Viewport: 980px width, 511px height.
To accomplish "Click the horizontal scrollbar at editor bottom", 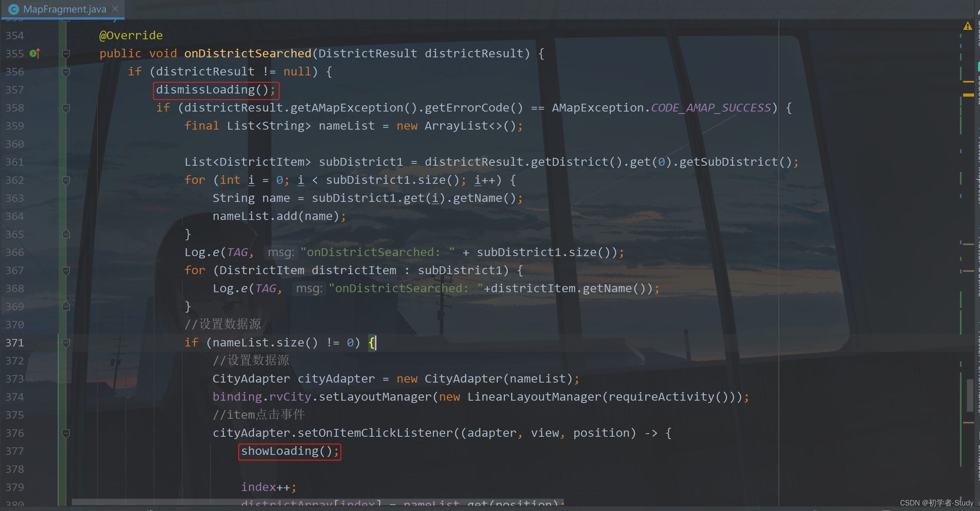I will click(317, 502).
